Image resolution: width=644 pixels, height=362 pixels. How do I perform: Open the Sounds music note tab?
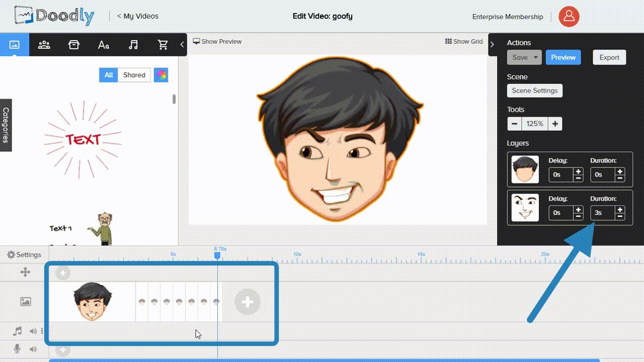point(133,45)
